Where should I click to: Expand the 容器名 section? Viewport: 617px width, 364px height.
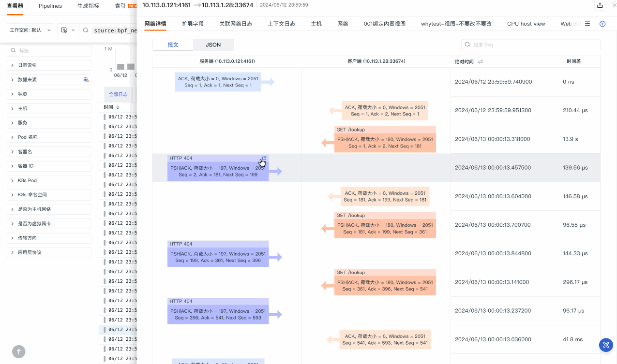click(49, 152)
